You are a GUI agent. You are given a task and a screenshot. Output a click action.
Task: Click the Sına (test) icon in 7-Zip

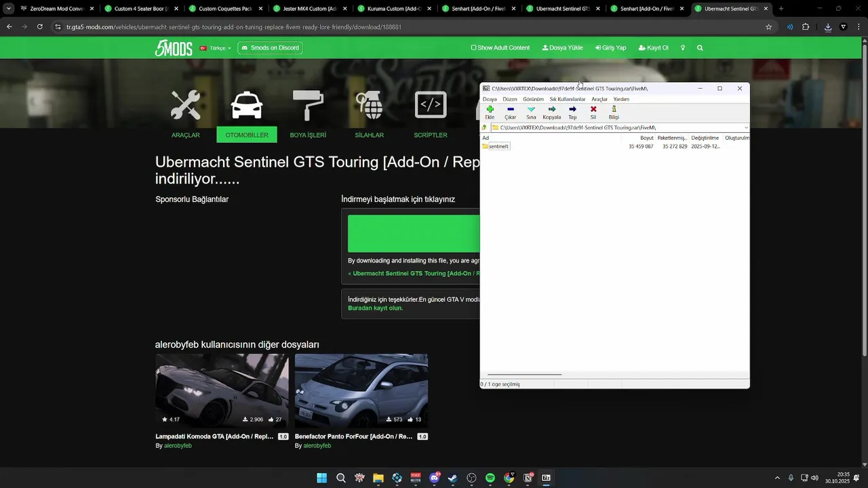531,109
